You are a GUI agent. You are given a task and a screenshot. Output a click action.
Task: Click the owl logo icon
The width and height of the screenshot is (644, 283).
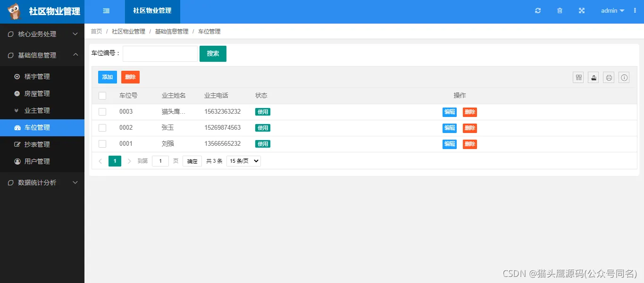[x=15, y=11]
